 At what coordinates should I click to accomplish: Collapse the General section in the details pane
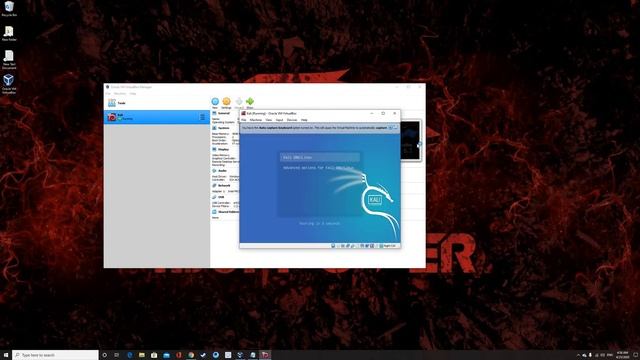[224, 113]
